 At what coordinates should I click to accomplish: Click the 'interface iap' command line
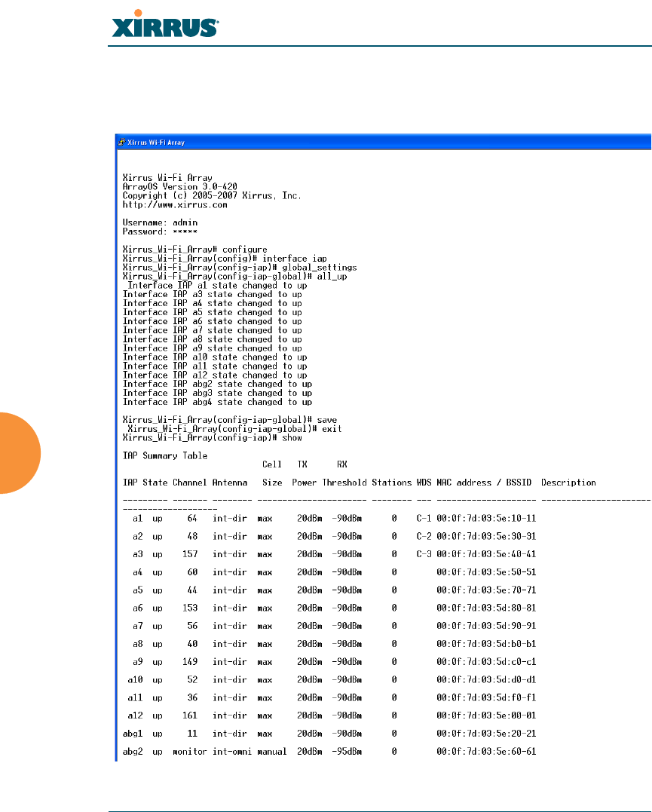pyautogui.click(x=225, y=259)
